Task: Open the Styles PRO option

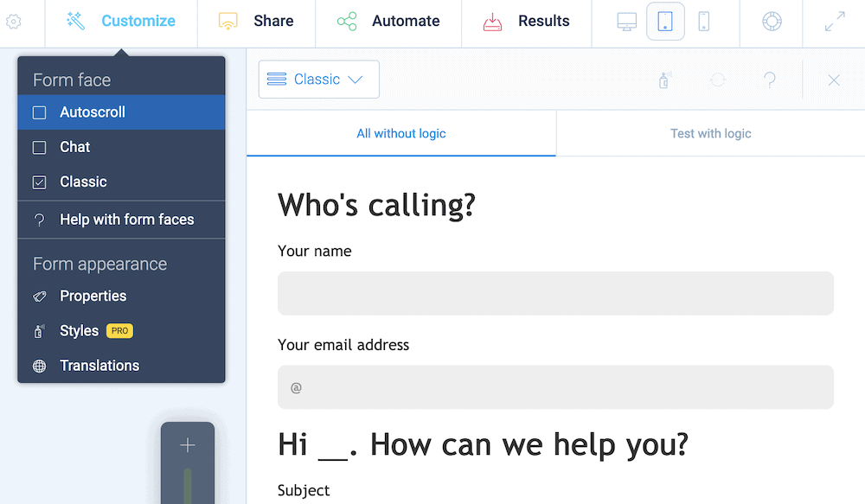Action: click(121, 331)
